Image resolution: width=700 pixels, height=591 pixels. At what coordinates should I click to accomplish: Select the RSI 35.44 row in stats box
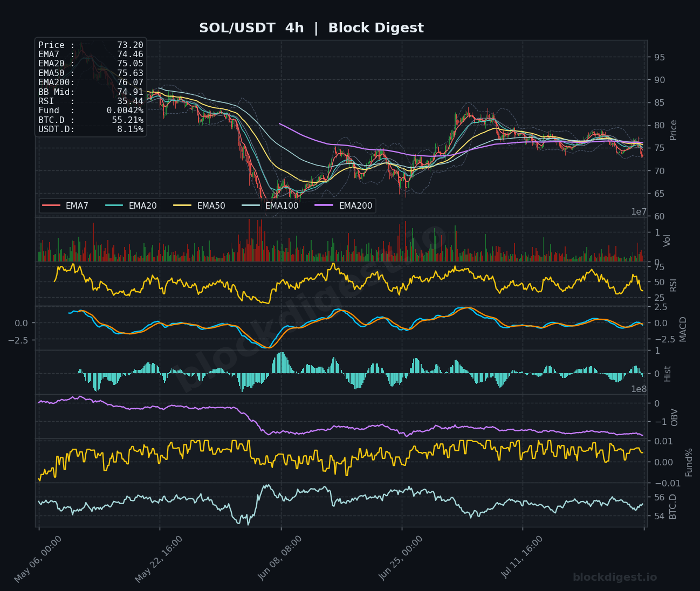pyautogui.click(x=91, y=101)
